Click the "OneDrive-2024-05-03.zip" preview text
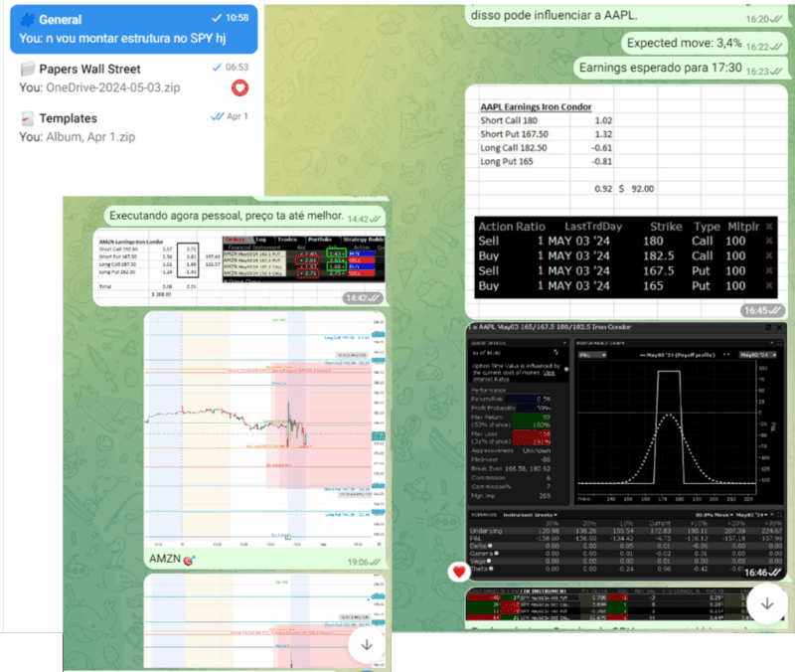 tap(113, 87)
